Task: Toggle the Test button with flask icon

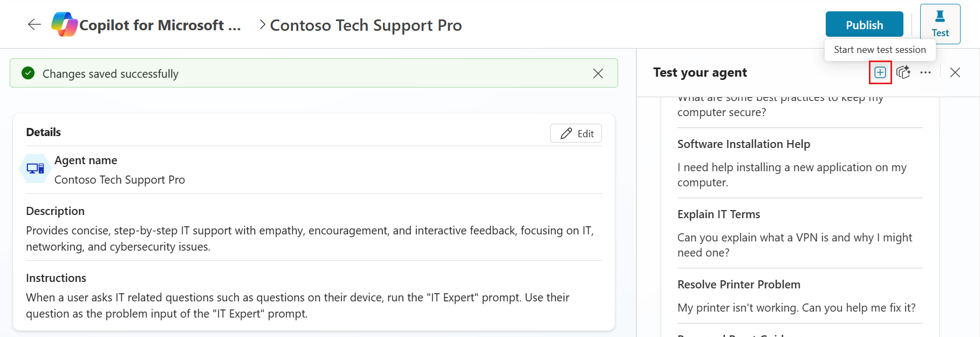Action: coord(940,24)
